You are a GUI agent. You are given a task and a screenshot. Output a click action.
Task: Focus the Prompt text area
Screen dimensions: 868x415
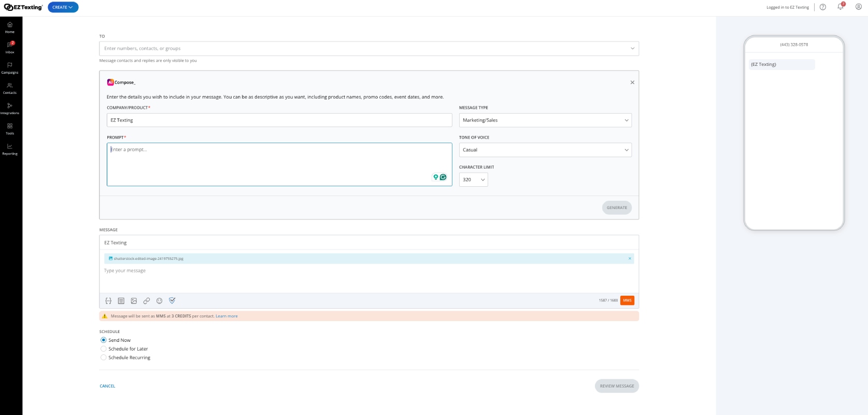coord(279,164)
